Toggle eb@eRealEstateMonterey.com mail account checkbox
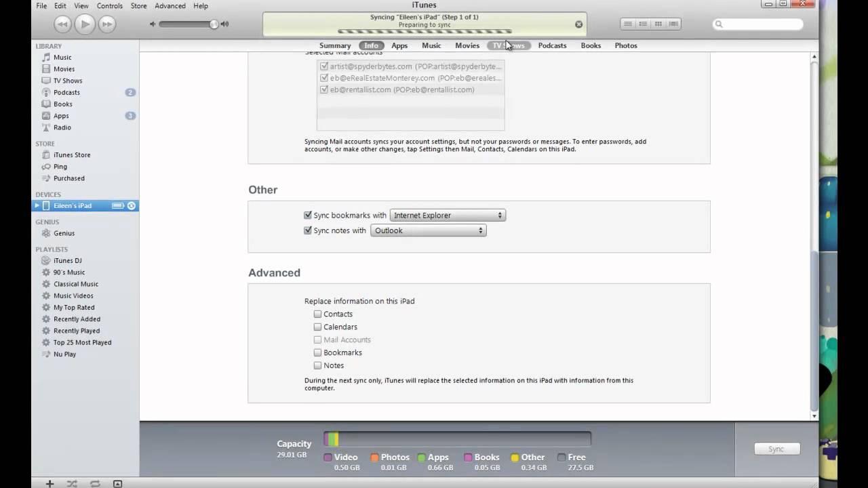Viewport: 868px width, 488px height. click(324, 78)
